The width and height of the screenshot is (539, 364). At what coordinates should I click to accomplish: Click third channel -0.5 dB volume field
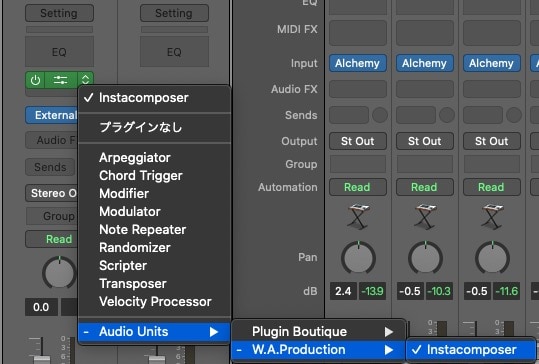click(x=477, y=291)
